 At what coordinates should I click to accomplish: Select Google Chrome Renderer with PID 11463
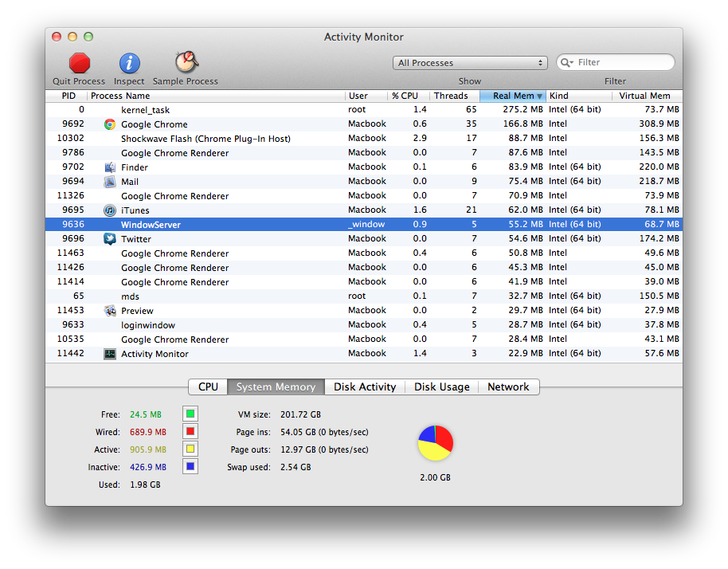364,253
